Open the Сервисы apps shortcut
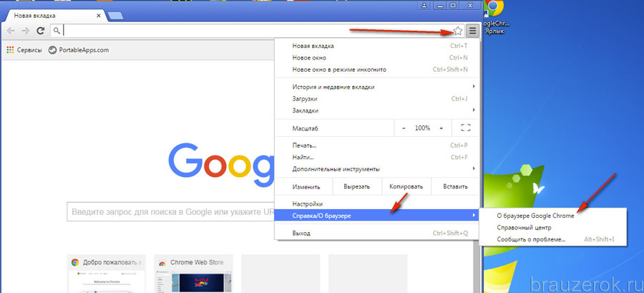The image size is (644, 293). [24, 50]
